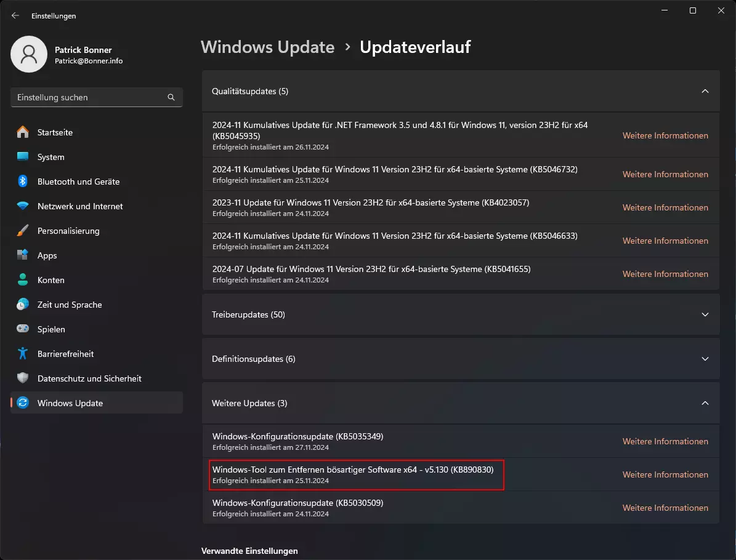Click the Updateverlauf page title

click(x=415, y=47)
